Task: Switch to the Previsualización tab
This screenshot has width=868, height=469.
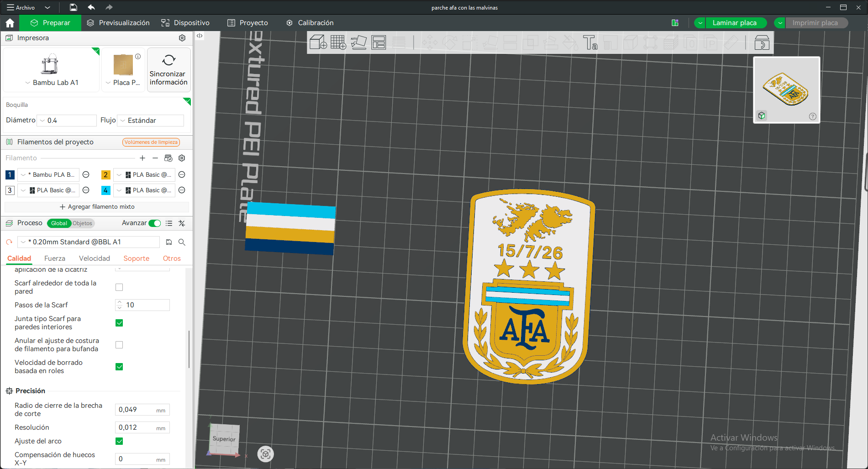Action: coord(118,23)
